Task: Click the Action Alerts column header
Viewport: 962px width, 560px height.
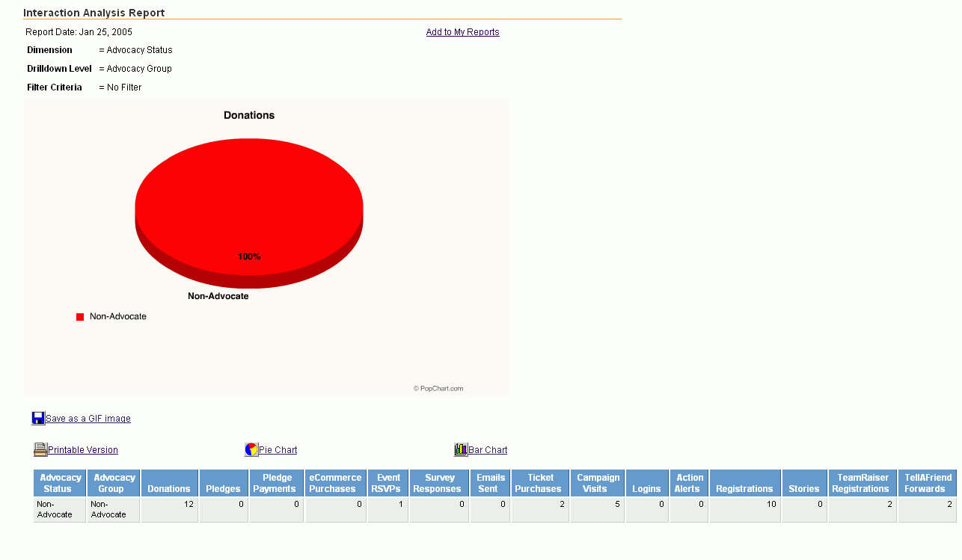Action: 689,483
